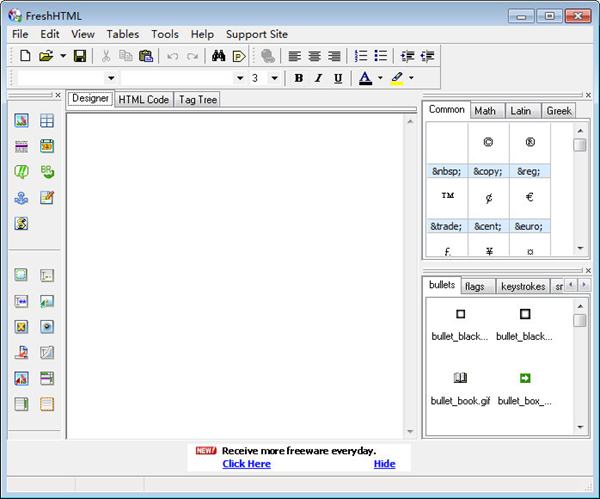The height and width of the screenshot is (499, 600).
Task: Click the anchor icon in left panel
Action: tap(21, 198)
